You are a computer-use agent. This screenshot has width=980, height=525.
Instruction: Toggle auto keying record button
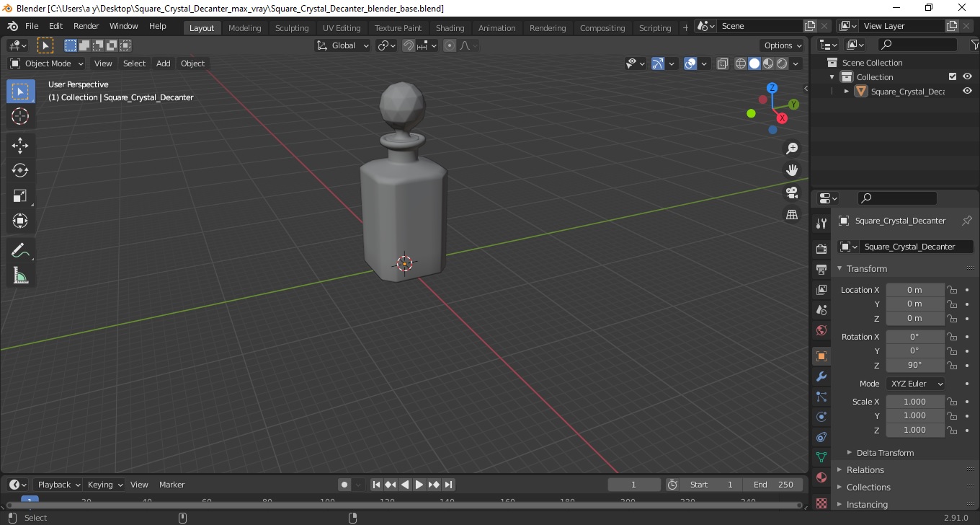(344, 485)
